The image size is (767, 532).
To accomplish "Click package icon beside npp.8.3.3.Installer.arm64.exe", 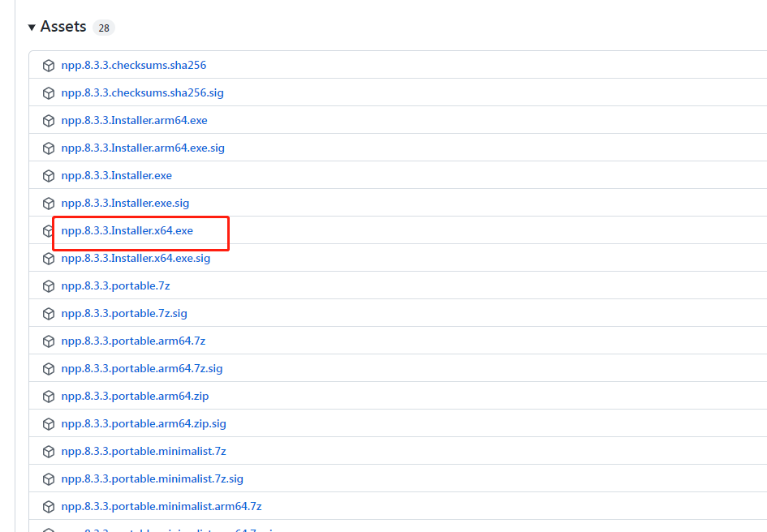I will pos(49,121).
